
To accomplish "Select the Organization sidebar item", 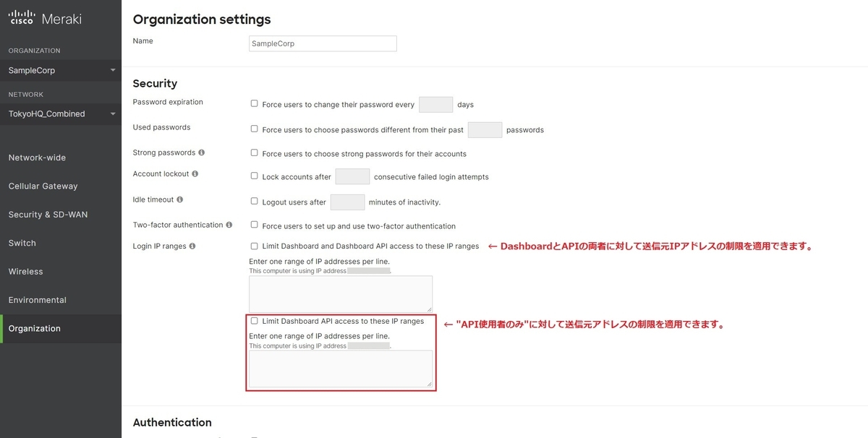I will [x=61, y=328].
